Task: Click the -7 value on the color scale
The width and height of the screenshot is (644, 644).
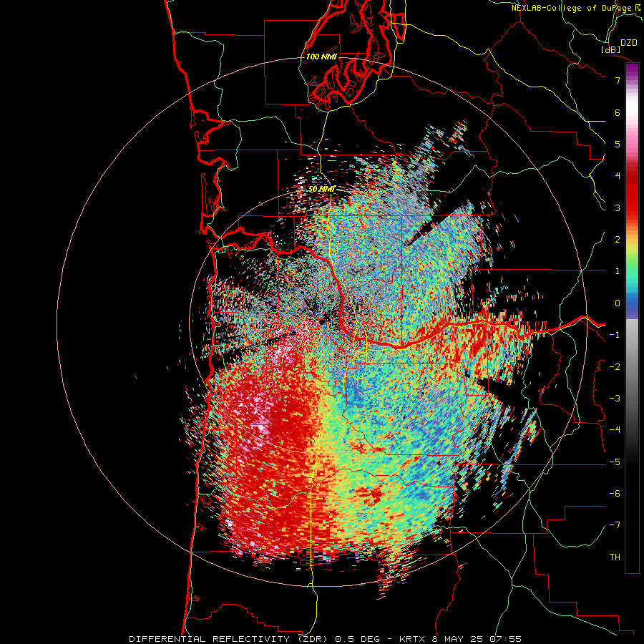Action: click(x=615, y=525)
